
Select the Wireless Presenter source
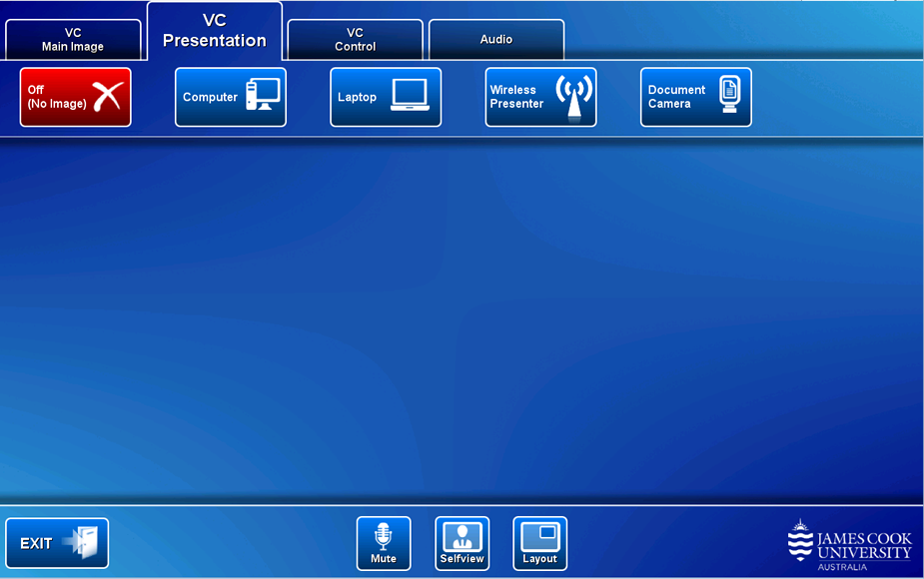[540, 97]
